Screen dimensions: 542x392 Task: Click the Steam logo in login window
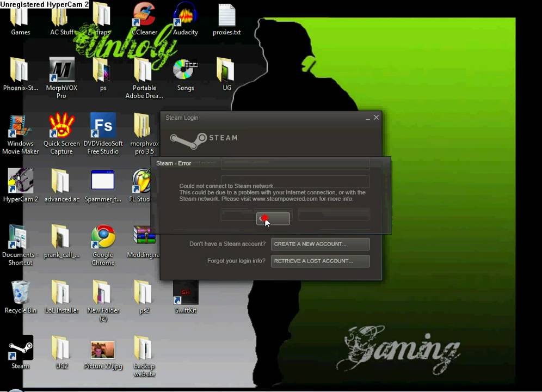coord(204,140)
